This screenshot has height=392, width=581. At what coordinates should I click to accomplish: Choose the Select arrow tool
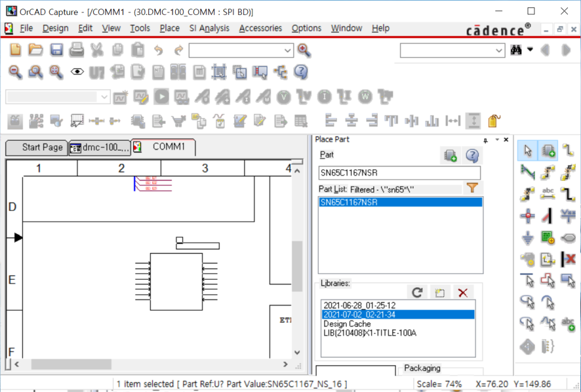(528, 151)
